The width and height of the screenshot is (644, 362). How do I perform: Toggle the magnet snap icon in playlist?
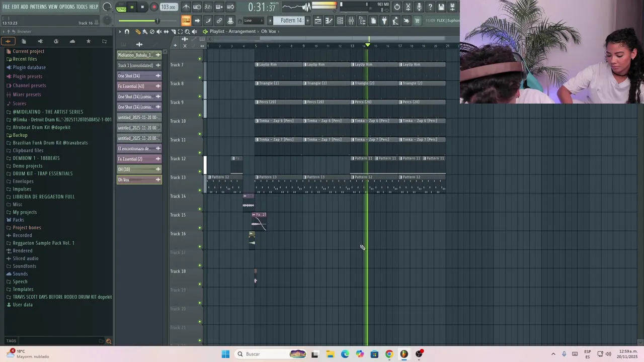click(x=127, y=32)
